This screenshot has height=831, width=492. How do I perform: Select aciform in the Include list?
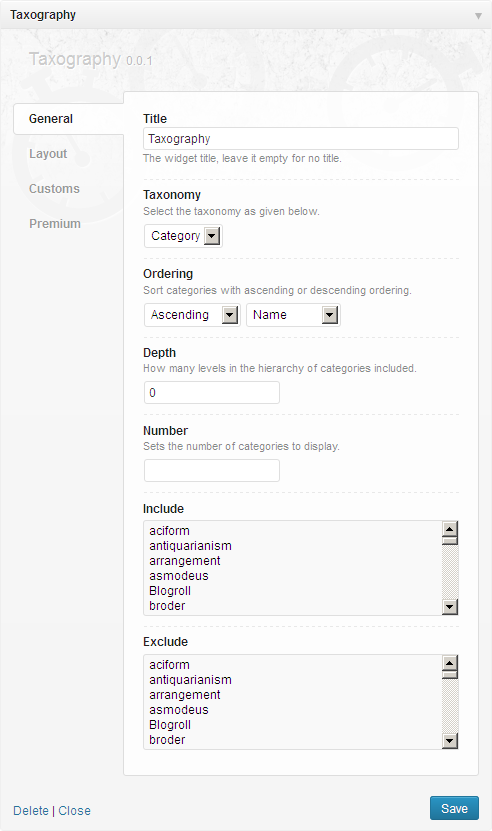pyautogui.click(x=169, y=531)
